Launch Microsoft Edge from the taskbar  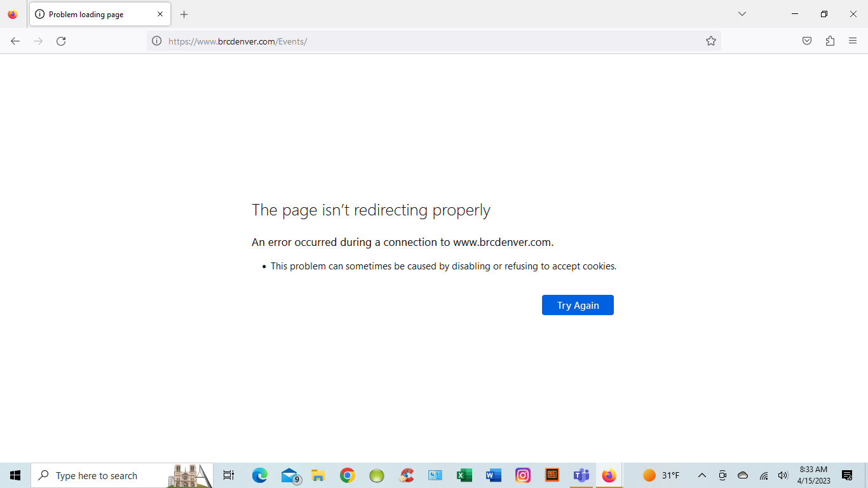pyautogui.click(x=259, y=475)
